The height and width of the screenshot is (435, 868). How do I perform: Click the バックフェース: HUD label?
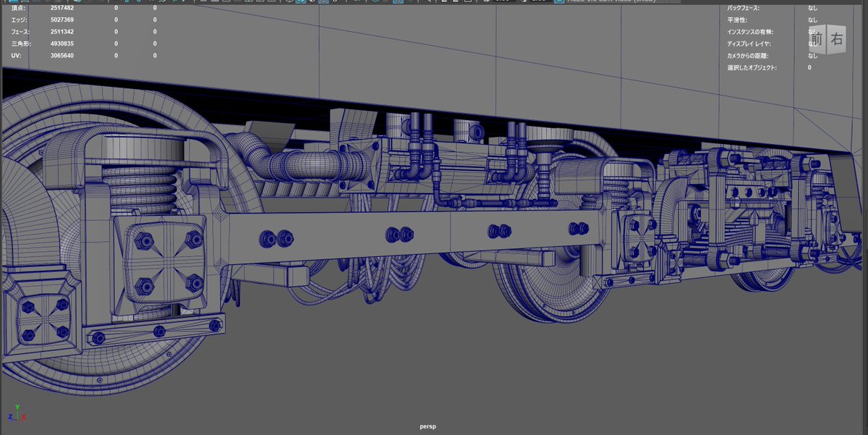744,8
